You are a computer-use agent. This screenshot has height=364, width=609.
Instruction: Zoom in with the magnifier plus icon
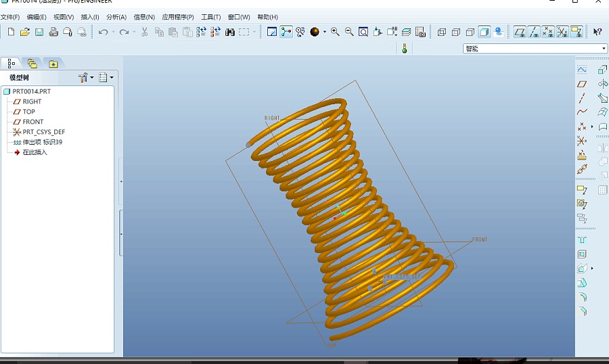coord(335,32)
